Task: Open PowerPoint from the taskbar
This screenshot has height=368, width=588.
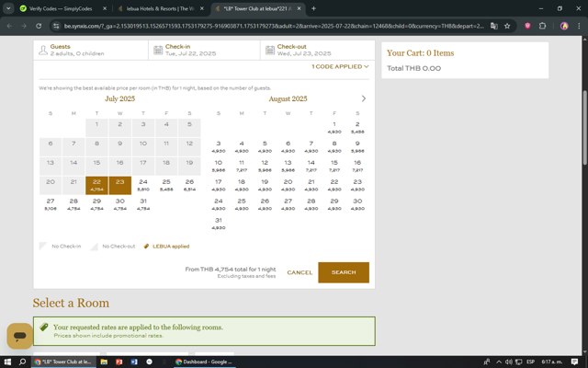Action: pos(119,362)
